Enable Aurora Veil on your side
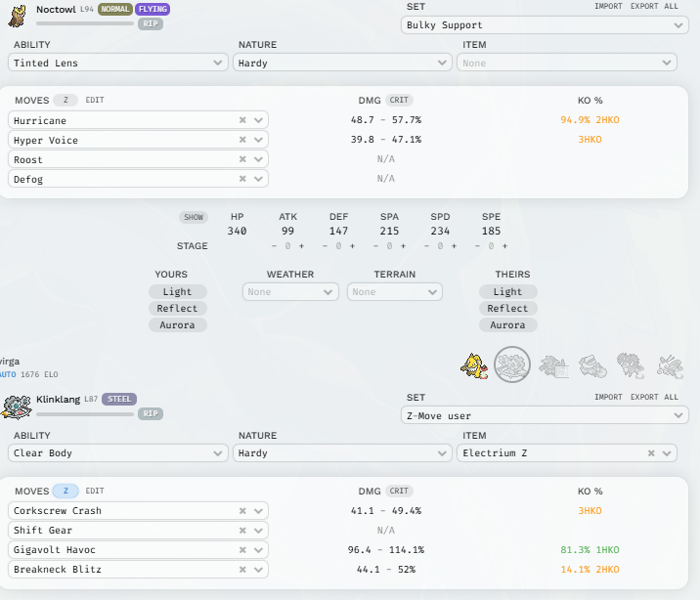Image resolution: width=700 pixels, height=600 pixels. [177, 325]
